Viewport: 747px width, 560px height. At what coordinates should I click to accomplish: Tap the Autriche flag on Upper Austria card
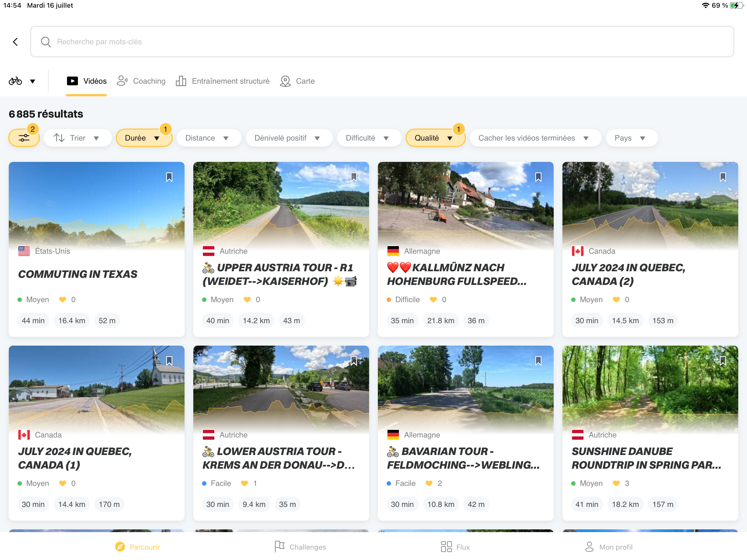[x=208, y=251]
